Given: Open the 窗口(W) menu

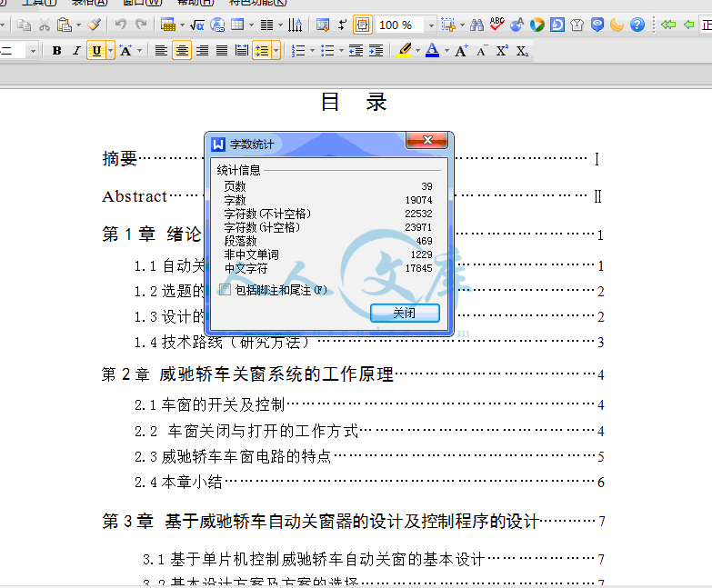Looking at the screenshot, I should tap(143, 3).
